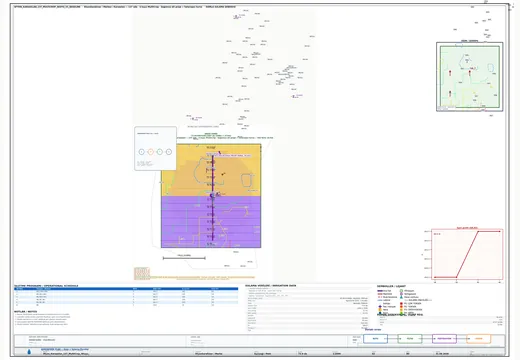Click the fourth gray-blue circle in the popup
This screenshot has height=360, width=520.
169,152
